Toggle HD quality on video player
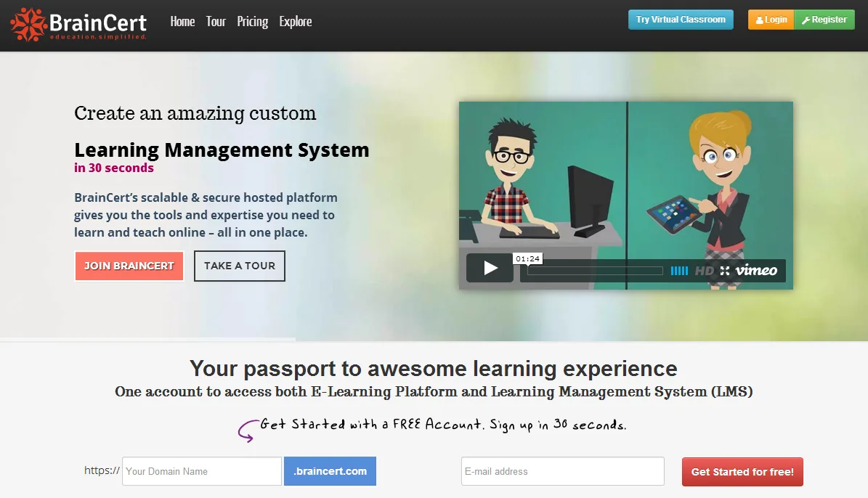Viewport: 868px width, 498px height. 704,271
